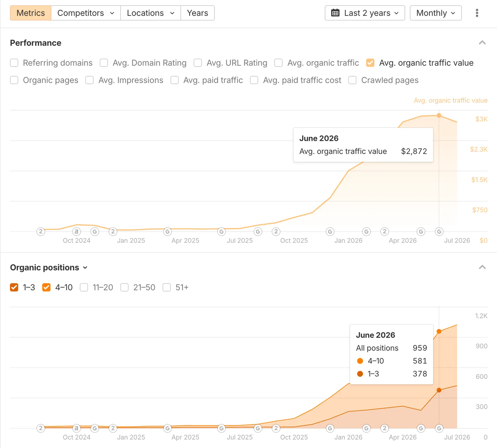Click "2" marker left of Jan 2025 in Organic positions chart
This screenshot has height=448, width=497.
(113, 428)
